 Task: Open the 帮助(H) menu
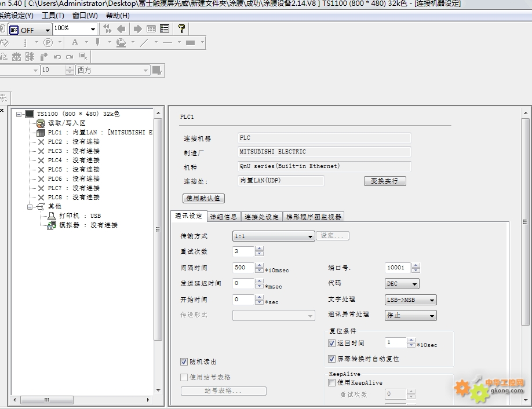click(x=118, y=15)
